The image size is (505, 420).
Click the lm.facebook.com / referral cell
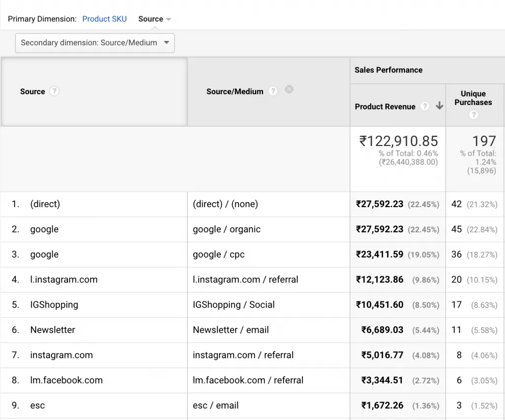(248, 380)
